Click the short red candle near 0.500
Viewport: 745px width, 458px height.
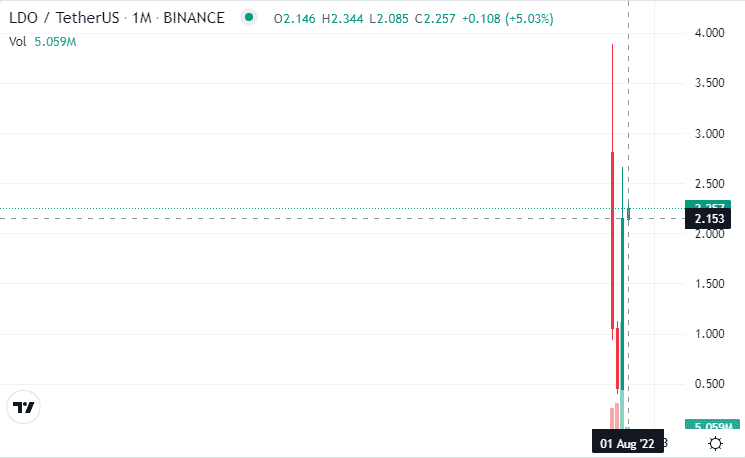pos(618,359)
